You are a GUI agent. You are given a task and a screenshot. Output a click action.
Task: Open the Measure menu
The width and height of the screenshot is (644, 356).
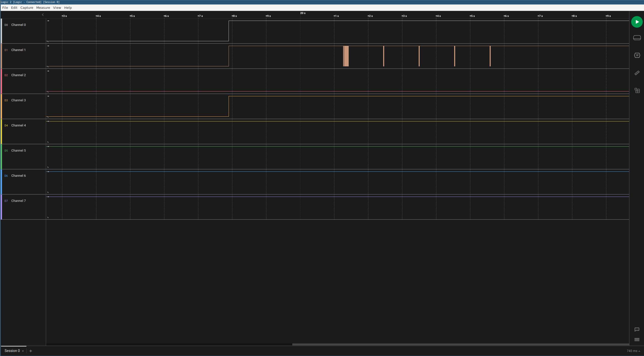(x=43, y=8)
